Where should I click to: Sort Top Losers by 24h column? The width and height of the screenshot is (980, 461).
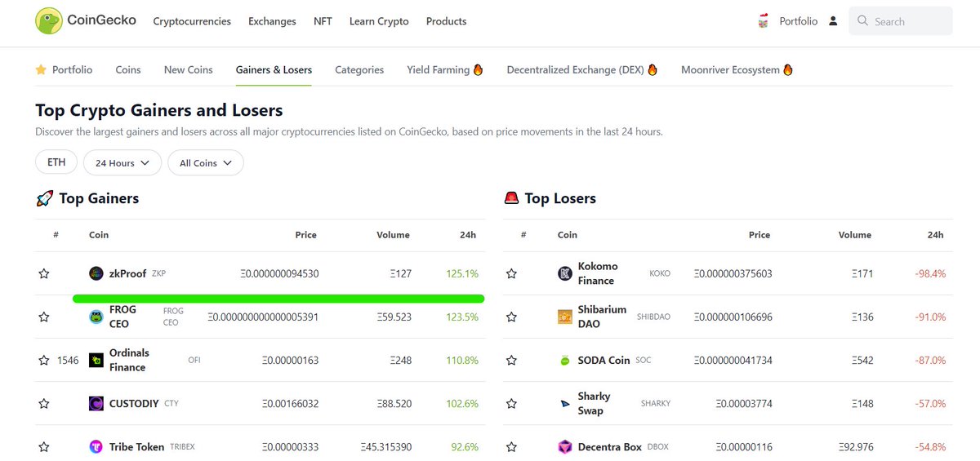pos(935,234)
